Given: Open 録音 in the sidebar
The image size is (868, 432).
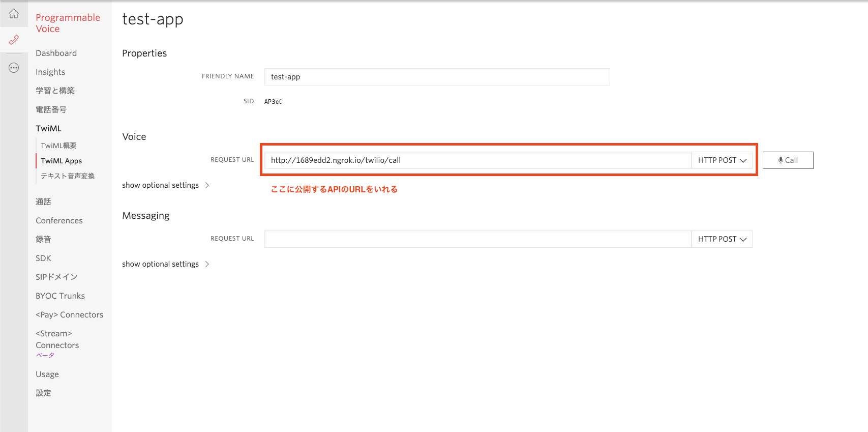Looking at the screenshot, I should [43, 239].
